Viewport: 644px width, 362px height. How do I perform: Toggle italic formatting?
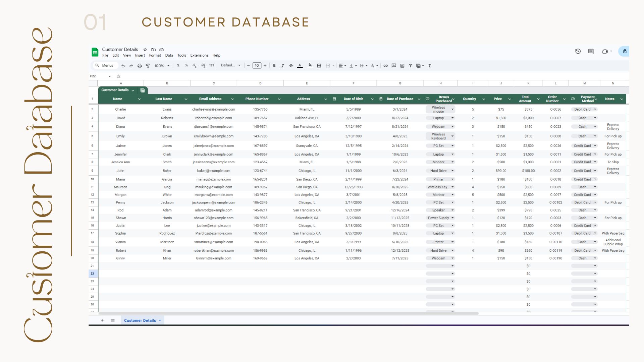[x=282, y=66]
